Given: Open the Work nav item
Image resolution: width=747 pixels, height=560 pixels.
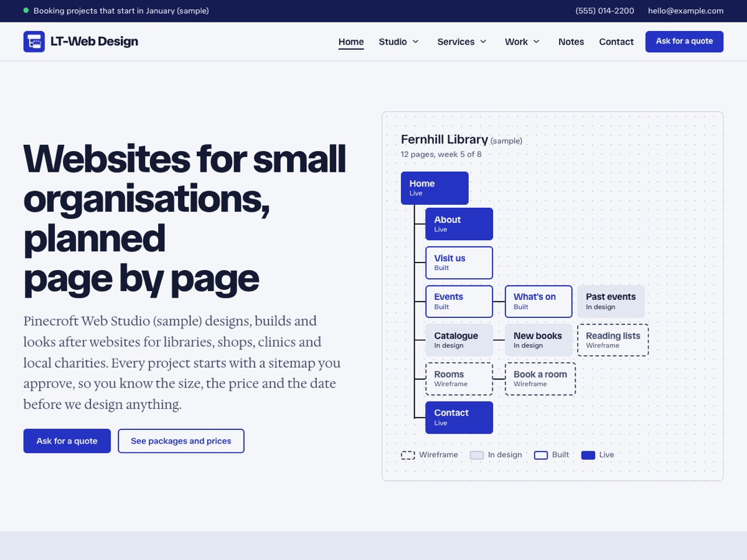Looking at the screenshot, I should click(522, 42).
